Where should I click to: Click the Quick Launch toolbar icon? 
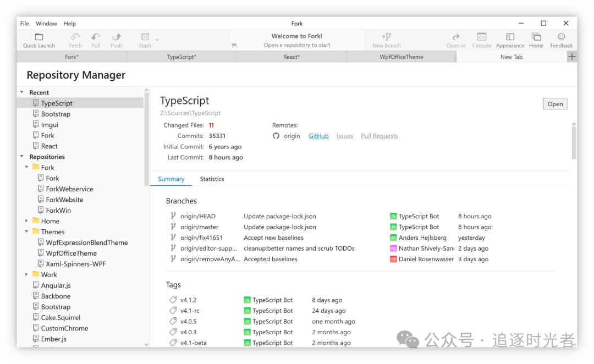click(39, 37)
